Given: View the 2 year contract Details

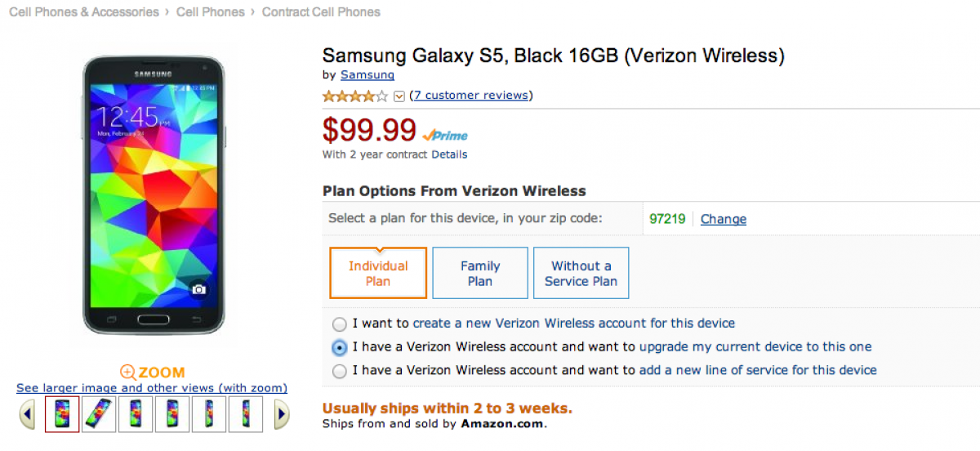Looking at the screenshot, I should (x=449, y=154).
